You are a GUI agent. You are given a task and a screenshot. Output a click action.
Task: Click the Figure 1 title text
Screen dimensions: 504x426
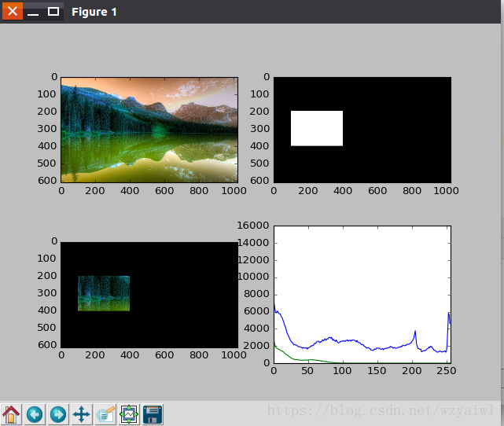tap(94, 12)
